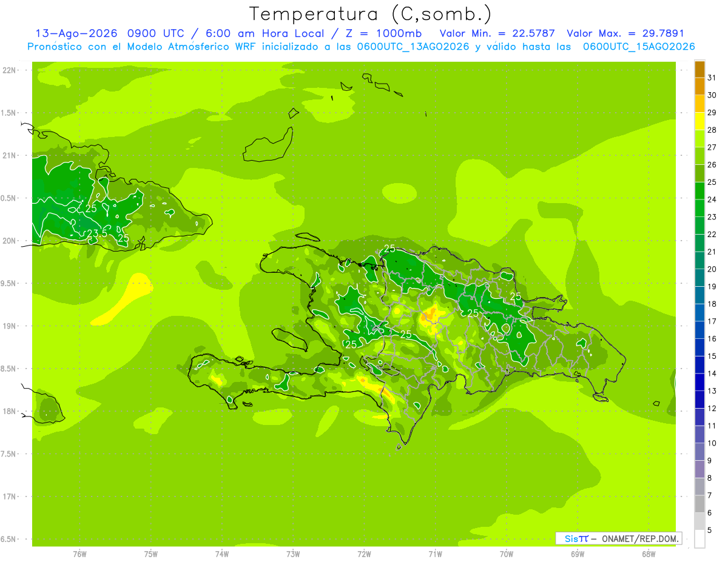Click the Valor Min. = 22.5787 text
Viewport: 728px width, 562px height.
pyautogui.click(x=497, y=33)
